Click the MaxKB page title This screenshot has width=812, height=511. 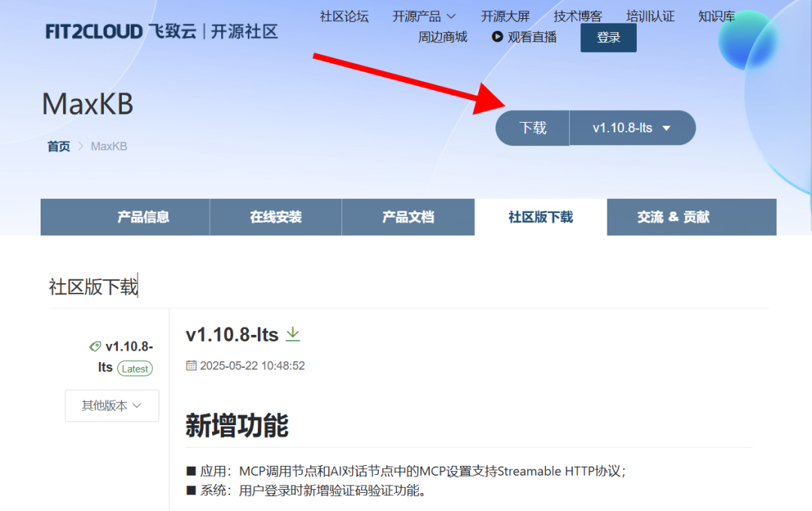87,104
